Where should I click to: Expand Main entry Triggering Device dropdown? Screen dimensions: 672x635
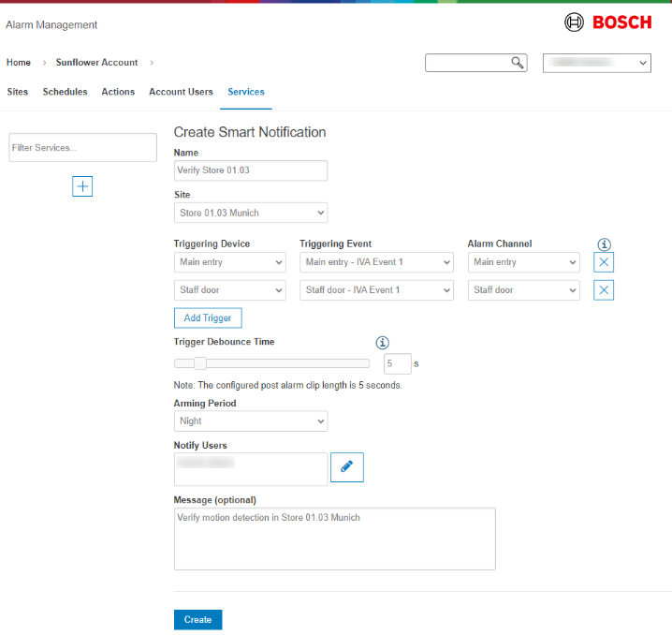pos(229,262)
